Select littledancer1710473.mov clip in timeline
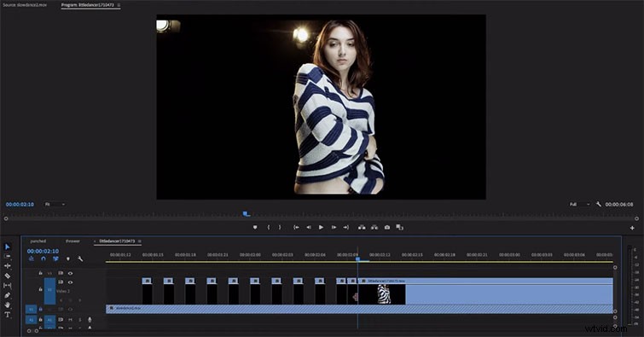The image size is (644, 337). click(x=486, y=292)
